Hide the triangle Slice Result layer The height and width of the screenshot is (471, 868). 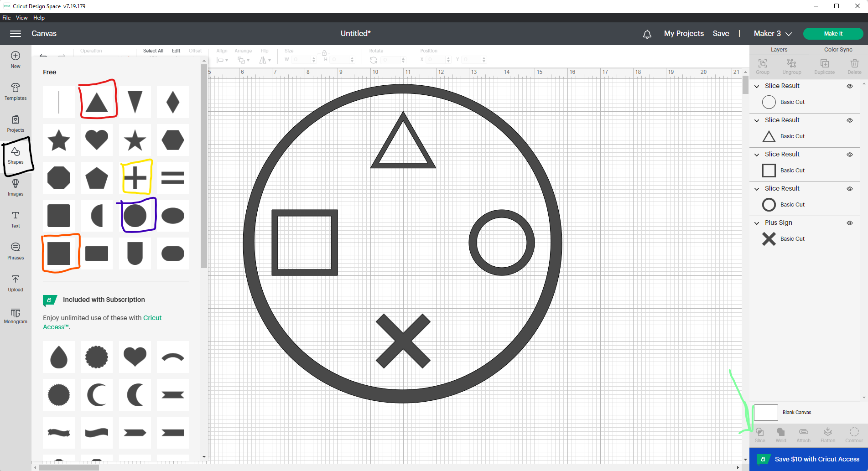850,120
